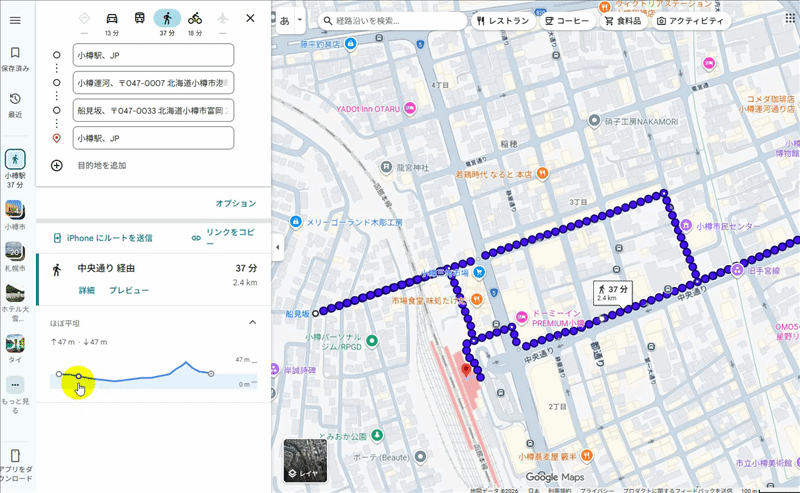
Task: Open download app (アプリをダウンロード)
Action: (x=15, y=465)
